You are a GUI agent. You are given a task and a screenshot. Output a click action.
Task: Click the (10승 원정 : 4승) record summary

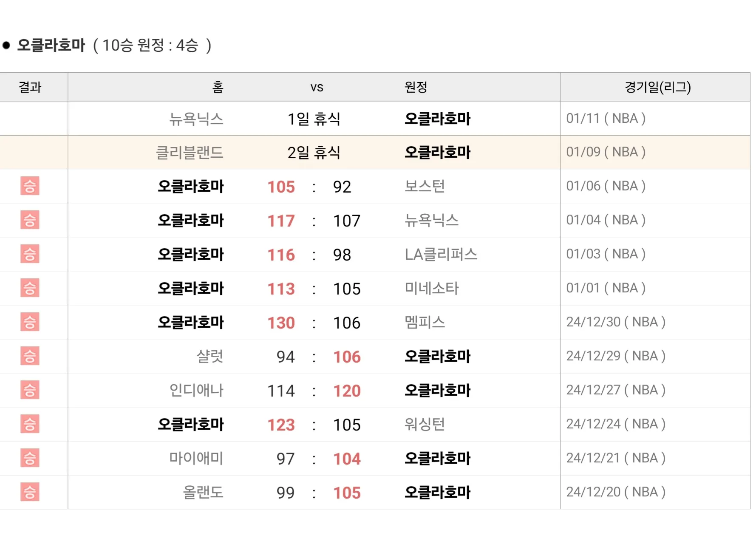click(x=153, y=45)
